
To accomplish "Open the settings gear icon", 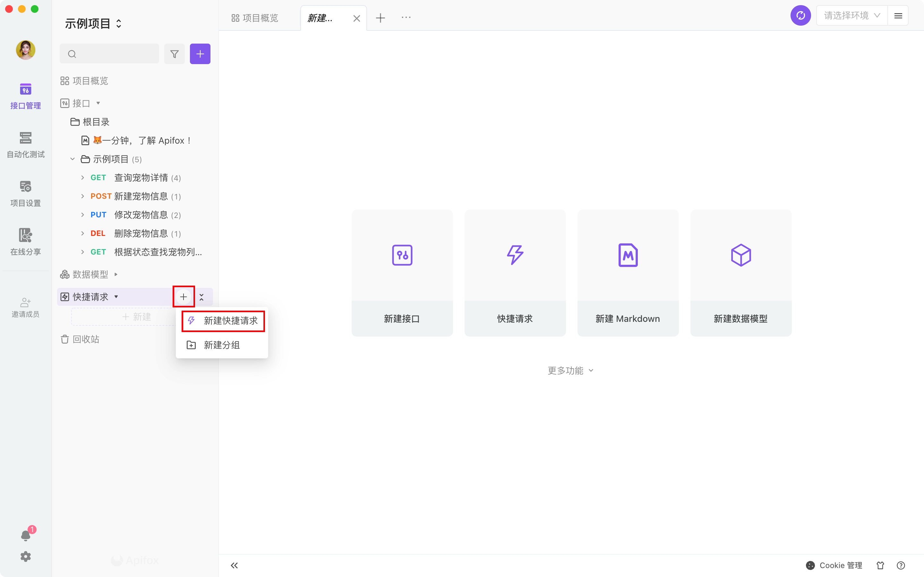I will point(26,556).
